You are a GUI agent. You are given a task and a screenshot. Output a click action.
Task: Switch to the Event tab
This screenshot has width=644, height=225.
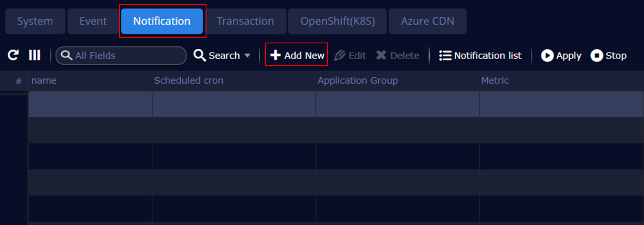(x=93, y=21)
